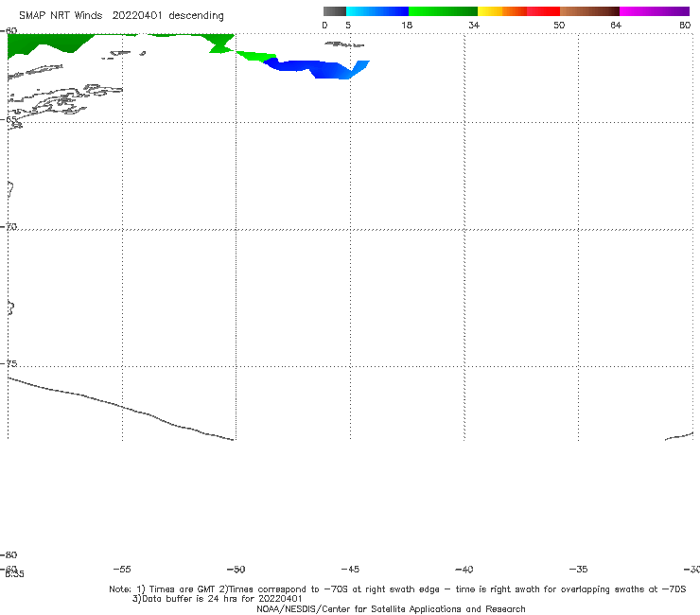Image resolution: width=700 pixels, height=615 pixels.
Task: Click the yellow-orange segment of the color bar
Action: tap(502, 11)
